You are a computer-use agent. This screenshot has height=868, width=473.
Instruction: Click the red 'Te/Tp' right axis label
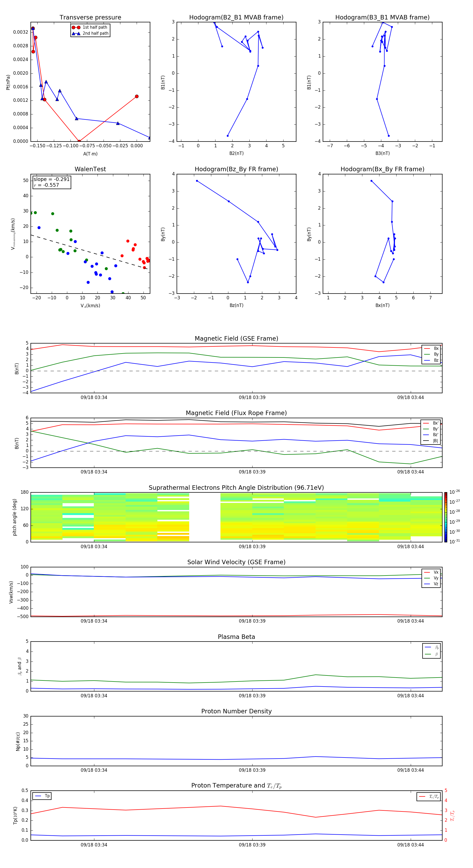coord(453,816)
